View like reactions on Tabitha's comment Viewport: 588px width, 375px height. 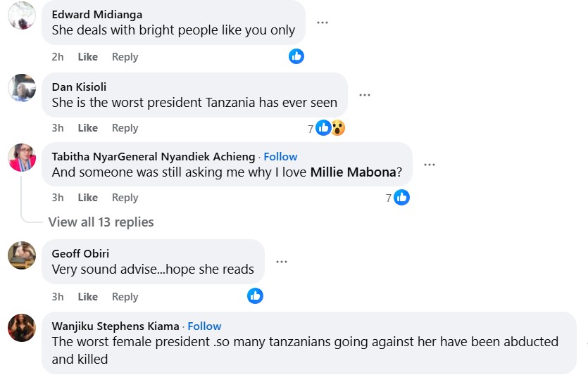tap(401, 198)
